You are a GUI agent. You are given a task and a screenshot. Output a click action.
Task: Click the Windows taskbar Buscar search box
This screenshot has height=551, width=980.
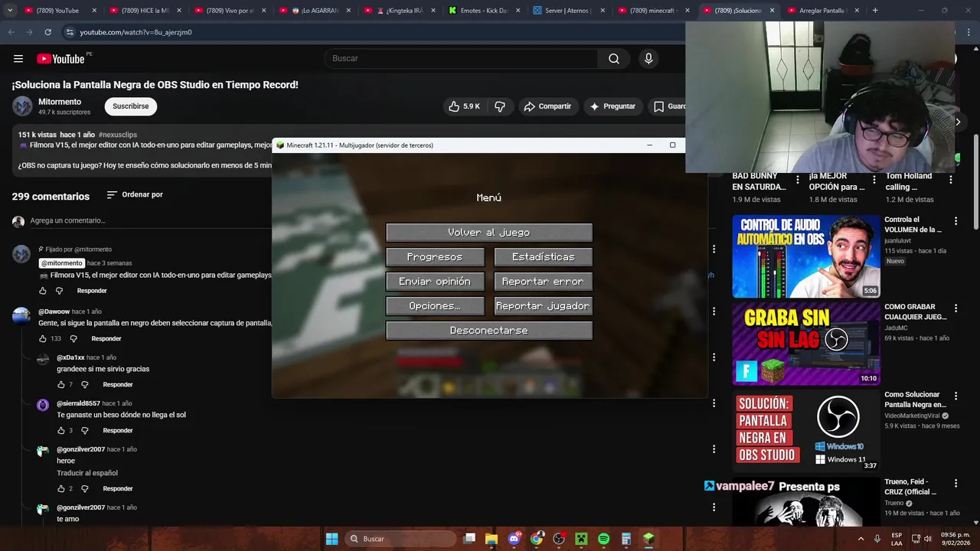click(x=401, y=539)
